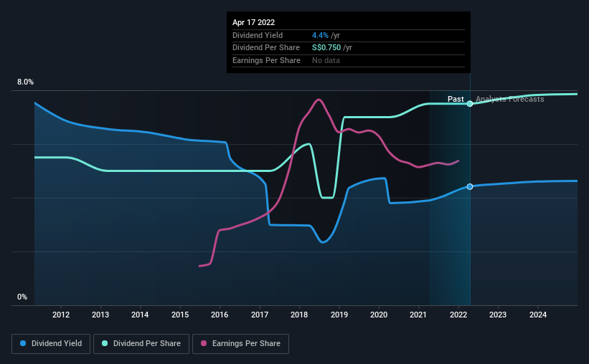Click the 2021 x-axis label
This screenshot has width=589, height=364.
click(418, 315)
